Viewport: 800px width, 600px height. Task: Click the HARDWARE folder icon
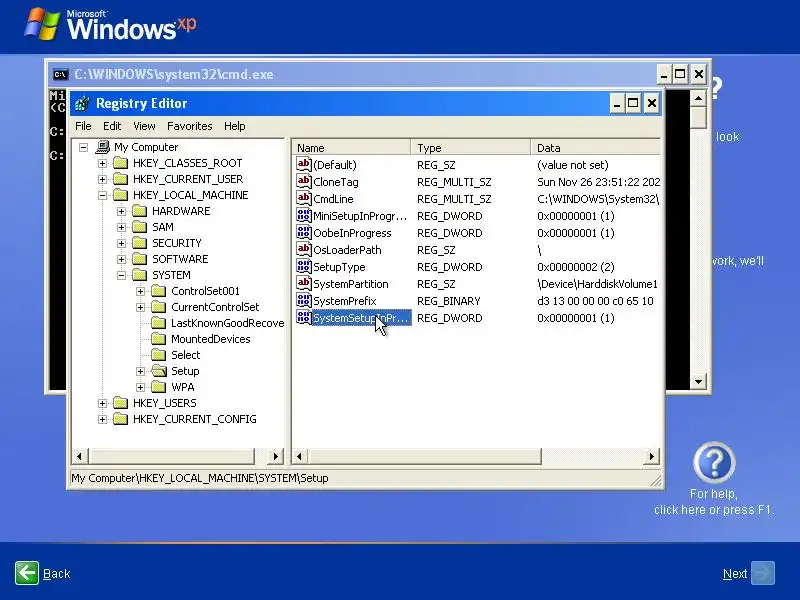[x=140, y=211]
